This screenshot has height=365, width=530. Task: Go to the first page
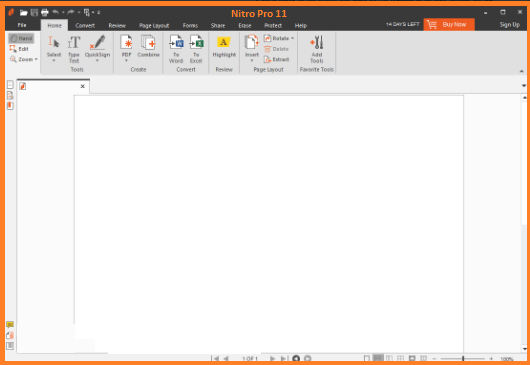(215, 359)
